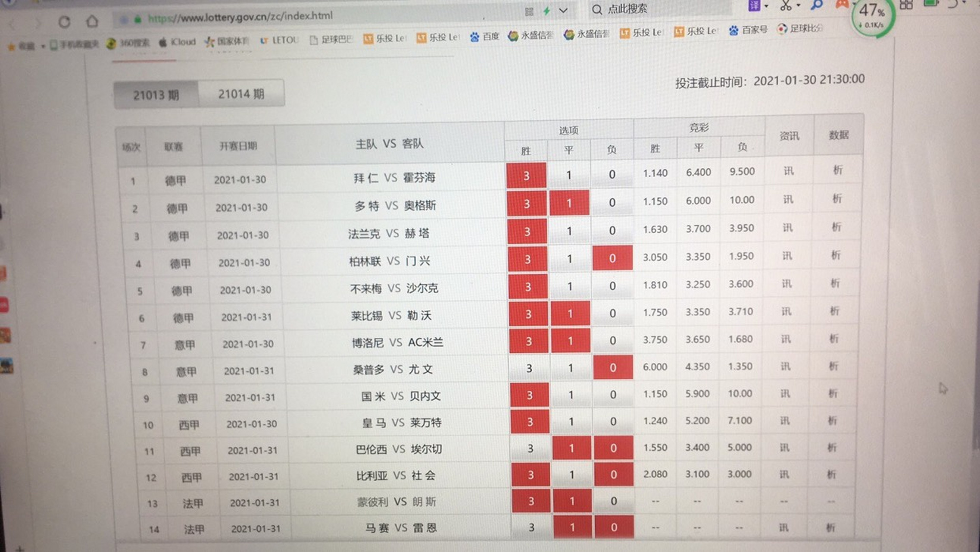The height and width of the screenshot is (552, 980).
Task: Click the 点此搜索 search box
Action: pos(627,9)
